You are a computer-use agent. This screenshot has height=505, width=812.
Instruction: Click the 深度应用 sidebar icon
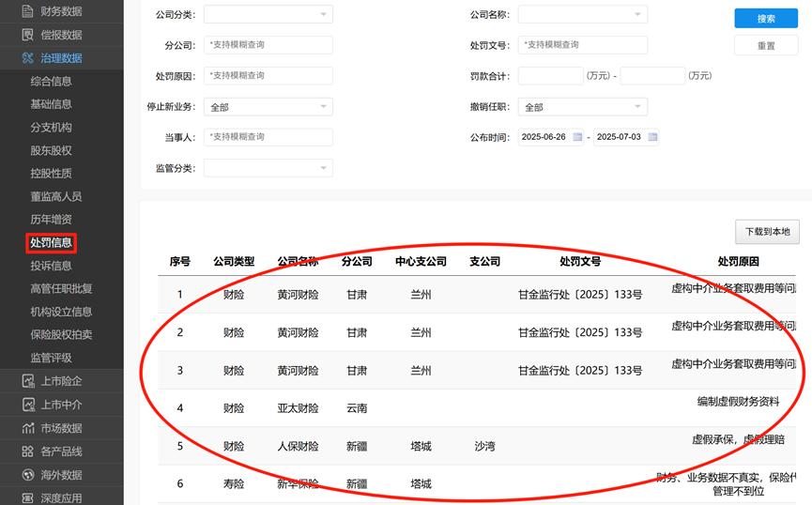pyautogui.click(x=28, y=498)
